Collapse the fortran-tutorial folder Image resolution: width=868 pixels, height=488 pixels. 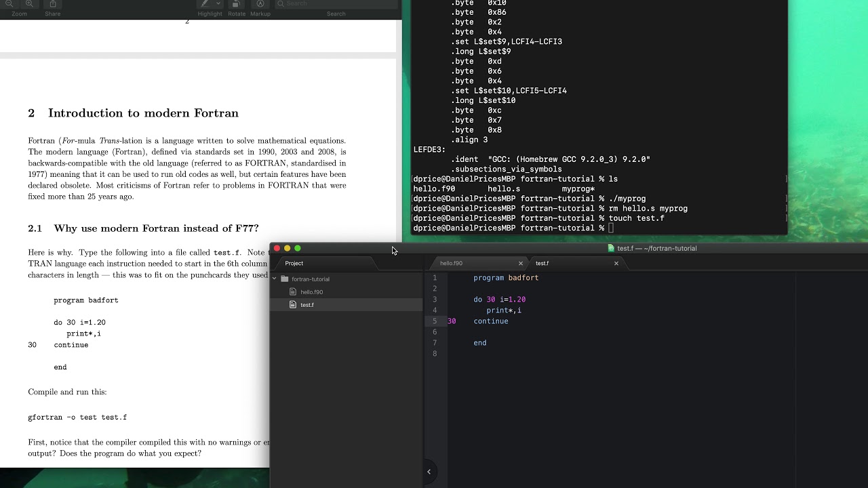click(275, 279)
